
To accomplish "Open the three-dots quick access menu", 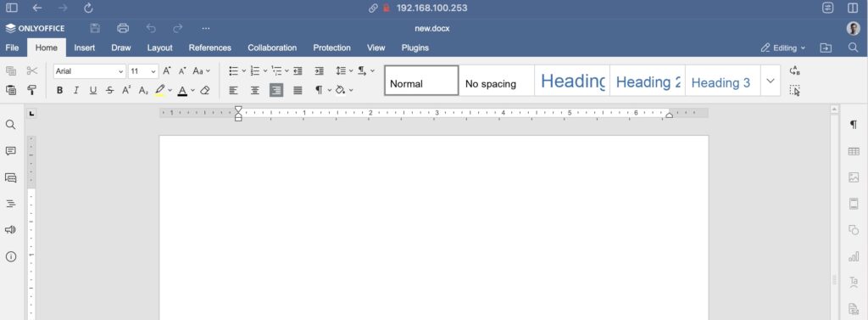I will pyautogui.click(x=206, y=28).
